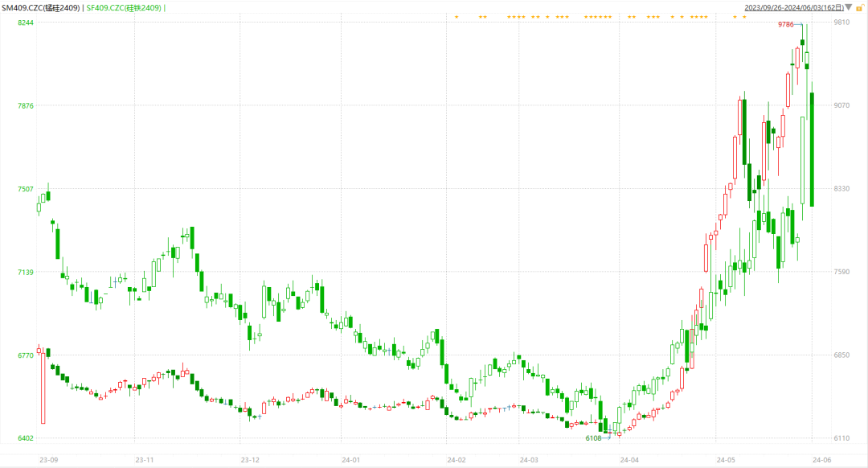Click the 24-03 time axis label
This screenshot has width=868, height=468.
(529, 460)
